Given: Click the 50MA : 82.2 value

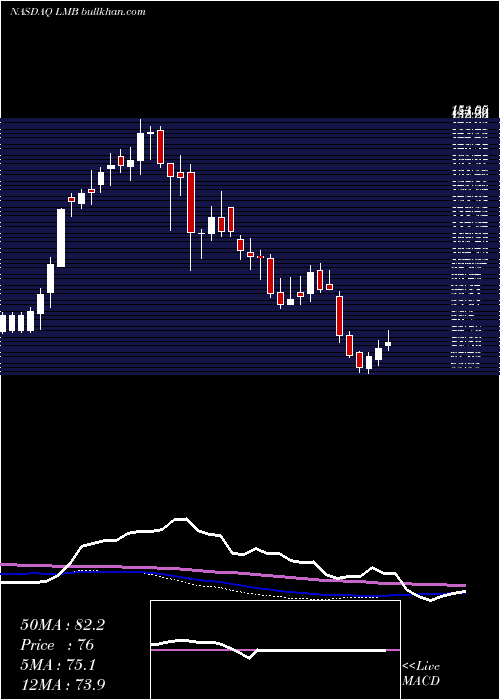Looking at the screenshot, I should 62,625.
